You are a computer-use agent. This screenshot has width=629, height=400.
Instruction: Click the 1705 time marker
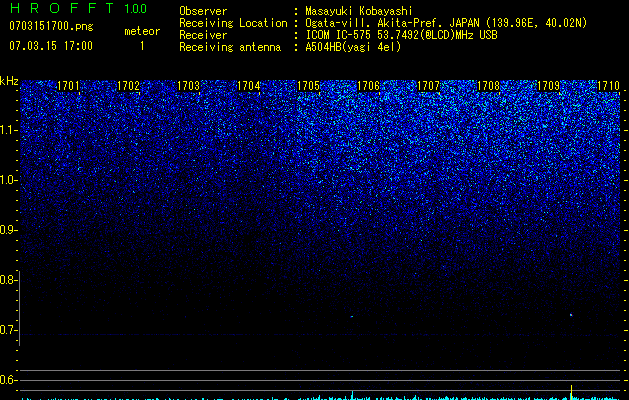tap(308, 85)
